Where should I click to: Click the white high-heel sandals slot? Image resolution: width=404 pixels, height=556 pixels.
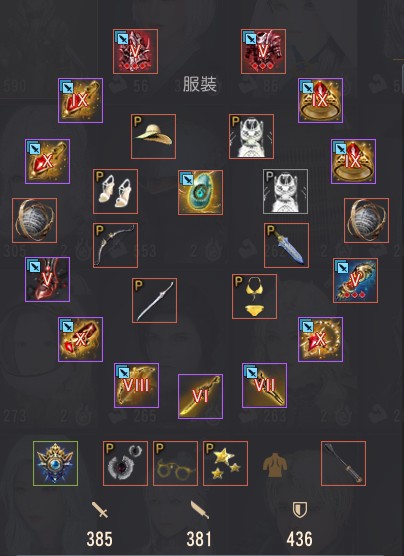115,191
